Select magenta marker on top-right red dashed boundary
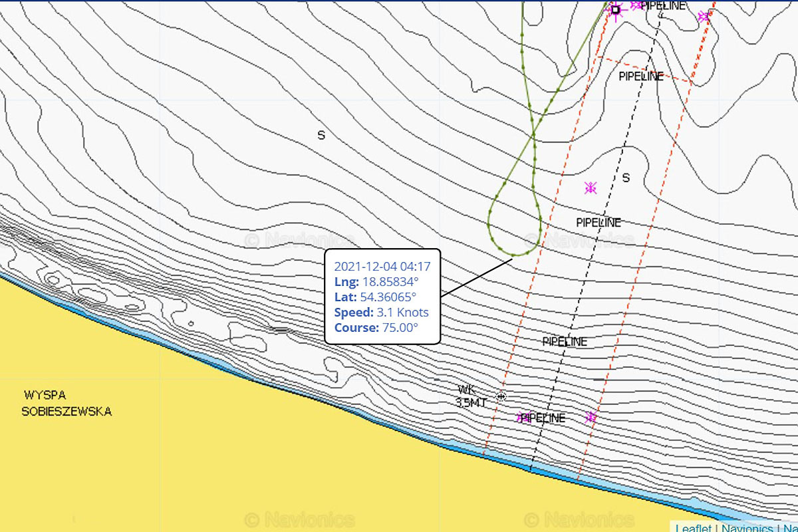 pyautogui.click(x=704, y=17)
